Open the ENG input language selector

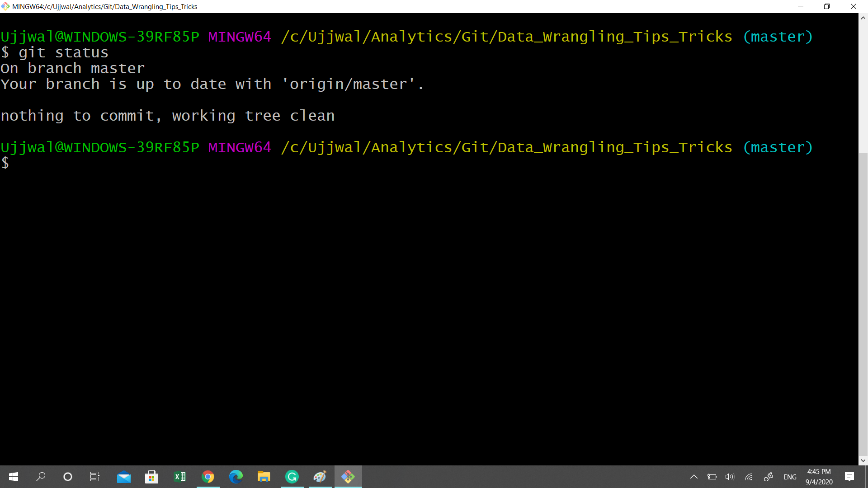(790, 477)
